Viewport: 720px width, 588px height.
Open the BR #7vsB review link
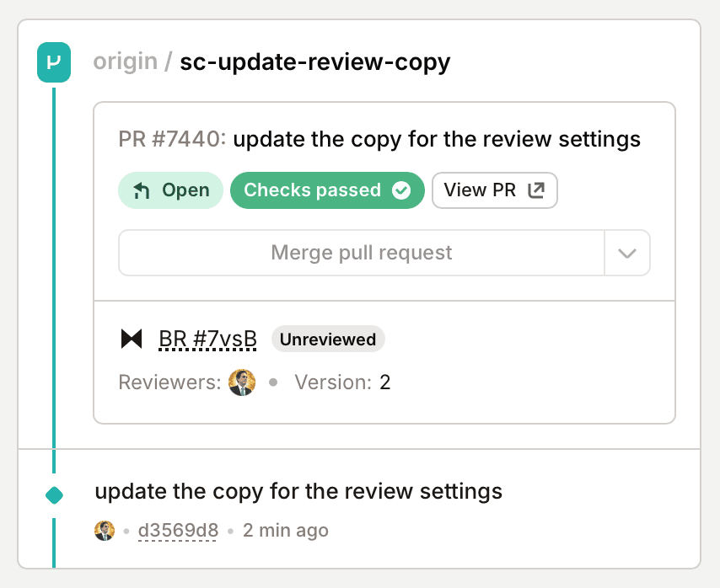pyautogui.click(x=207, y=339)
